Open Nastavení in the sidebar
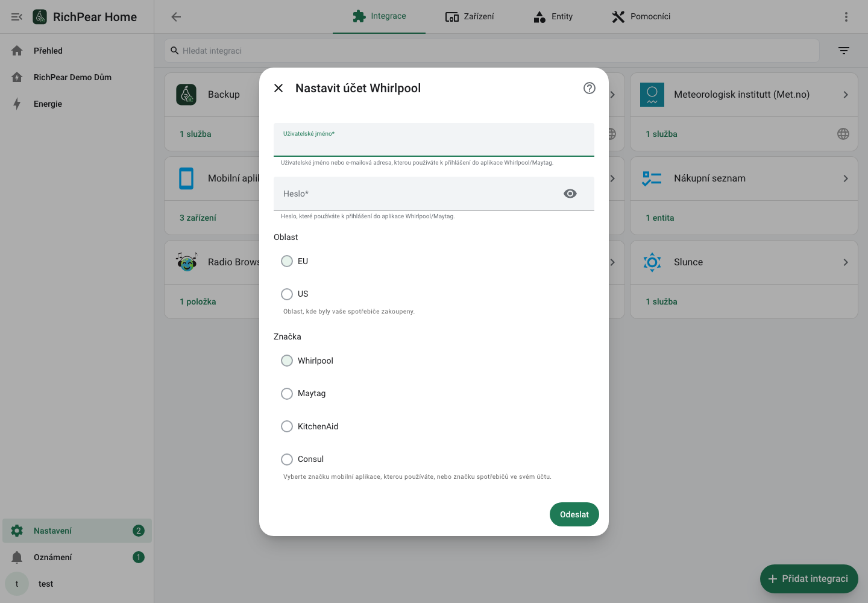 tap(77, 531)
